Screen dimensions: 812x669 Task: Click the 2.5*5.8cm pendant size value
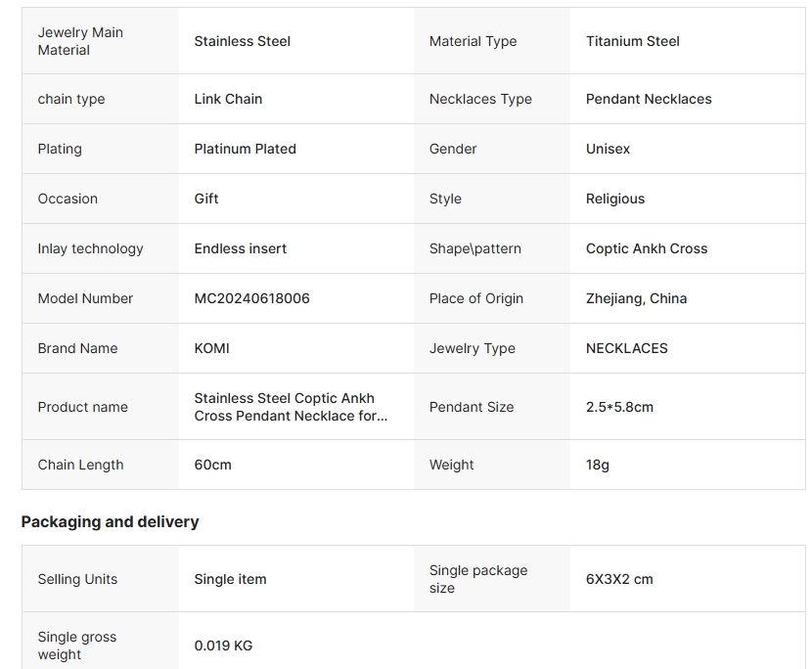(619, 407)
